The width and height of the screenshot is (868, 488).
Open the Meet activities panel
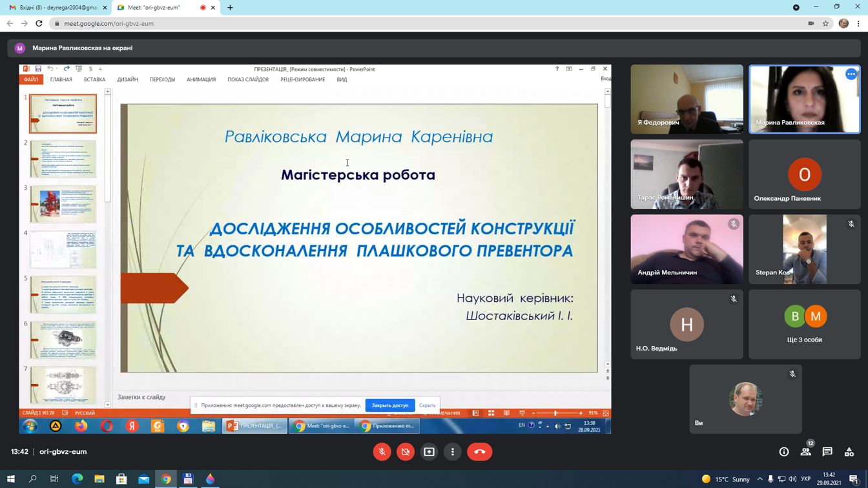[849, 452]
